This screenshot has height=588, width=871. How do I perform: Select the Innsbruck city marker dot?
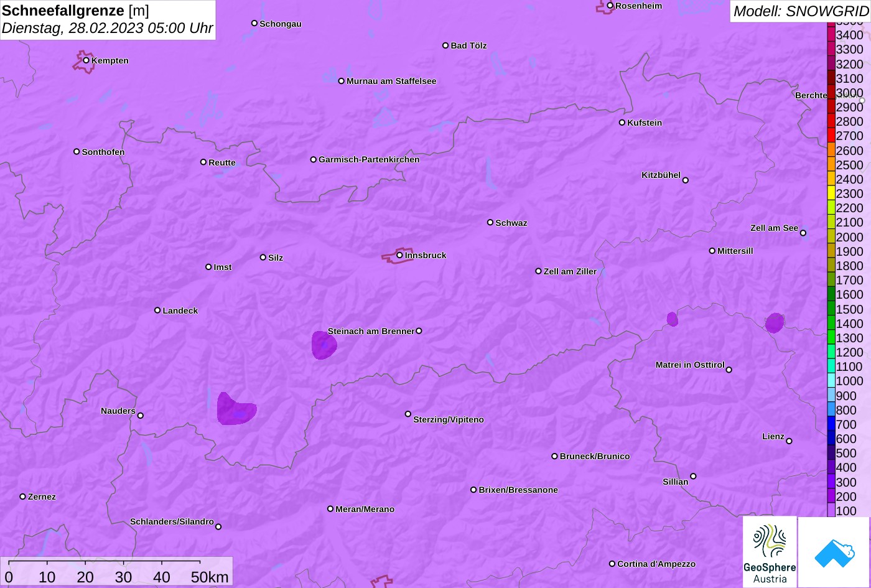click(x=399, y=255)
